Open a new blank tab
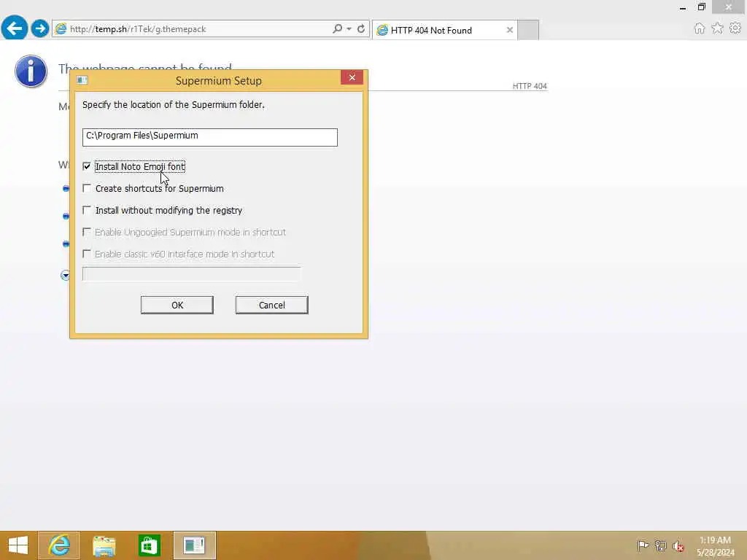Screen dimensions: 747x560 pos(528,30)
